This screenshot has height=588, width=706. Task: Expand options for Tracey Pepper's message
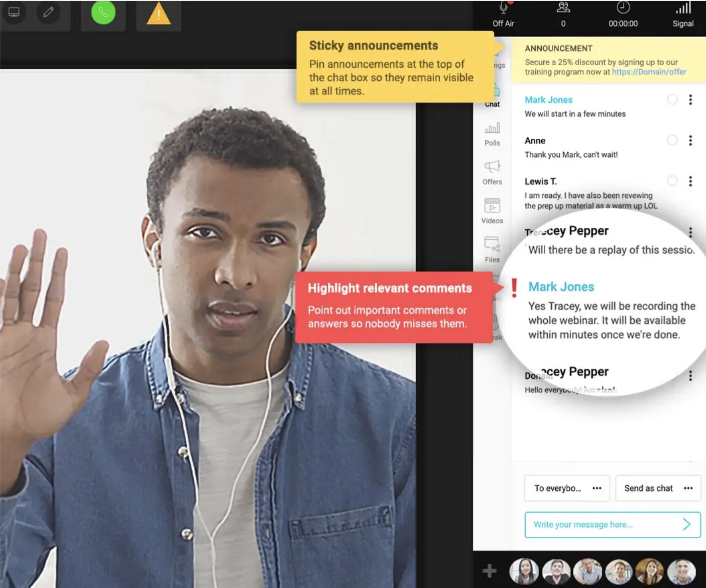[690, 232]
